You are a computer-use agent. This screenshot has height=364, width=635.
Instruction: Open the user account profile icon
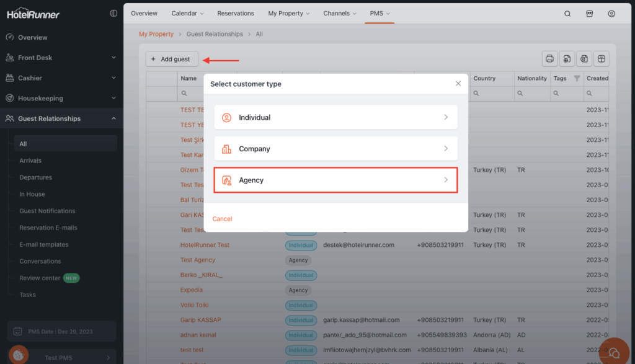click(x=611, y=14)
